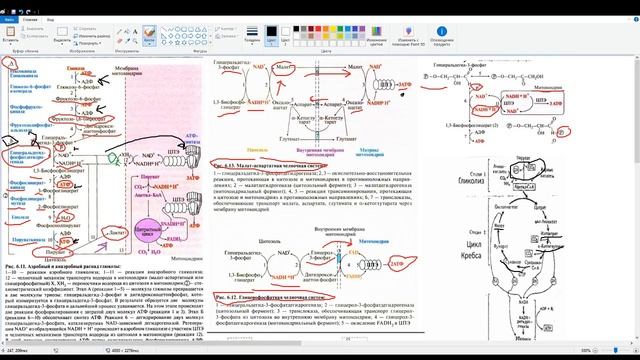Click the Cut button
Image resolution: width=640 pixels, height=360 pixels.
[x=32, y=29]
